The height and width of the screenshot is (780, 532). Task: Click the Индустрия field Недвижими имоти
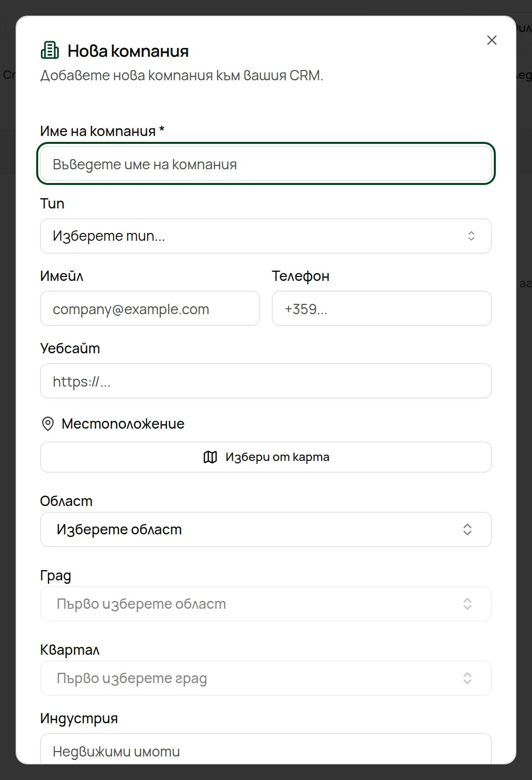pos(266,749)
